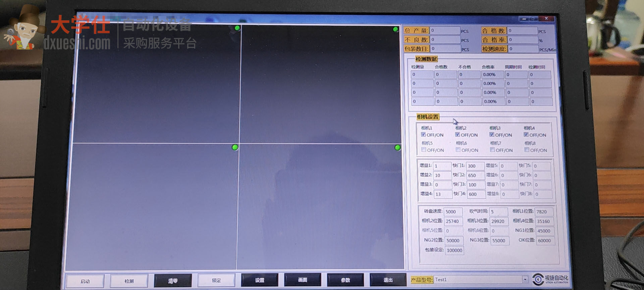Click the 检测量 column header
The height and width of the screenshot is (290, 644).
coord(418,67)
